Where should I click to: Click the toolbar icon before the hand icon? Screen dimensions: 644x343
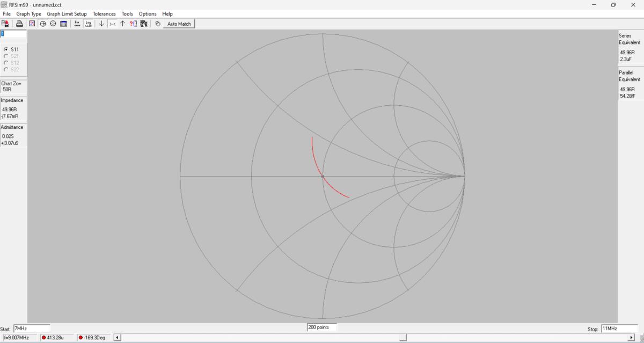click(144, 24)
